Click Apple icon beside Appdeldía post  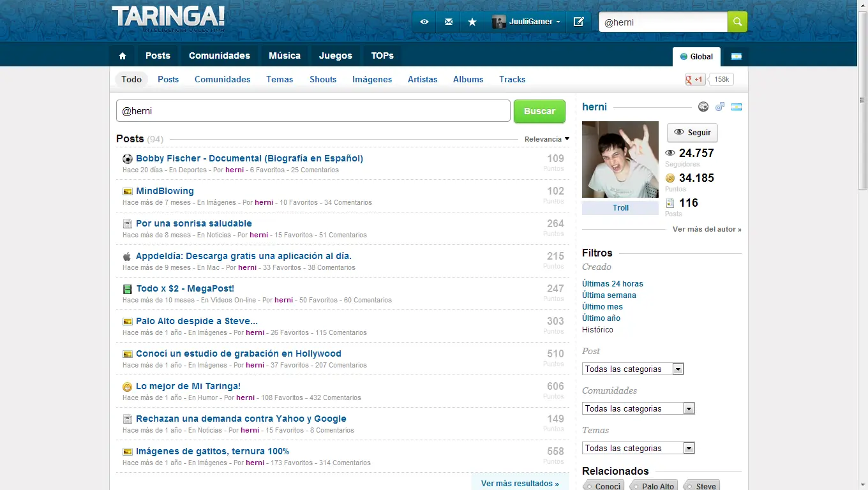pyautogui.click(x=127, y=256)
